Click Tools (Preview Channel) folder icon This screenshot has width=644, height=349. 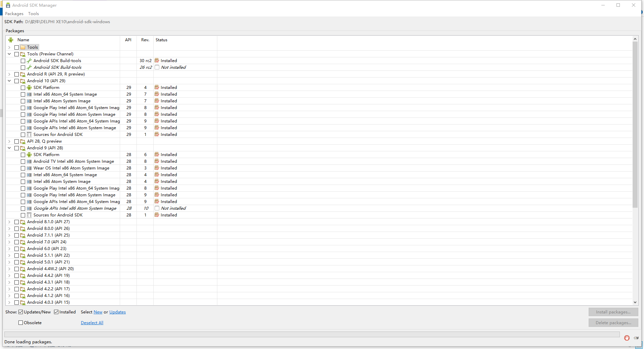pyautogui.click(x=23, y=54)
